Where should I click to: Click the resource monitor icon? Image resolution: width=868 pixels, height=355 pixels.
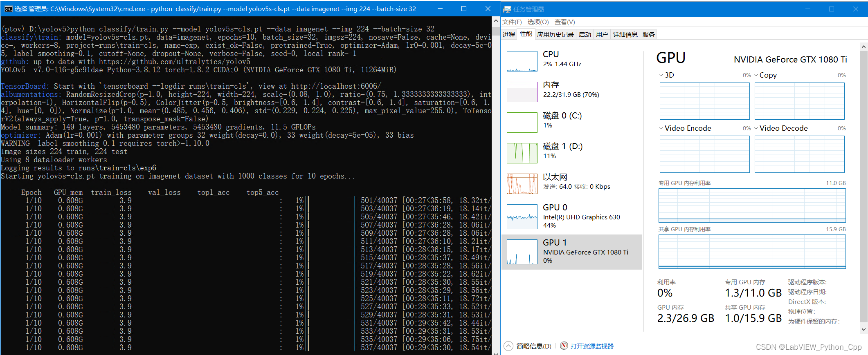click(564, 346)
